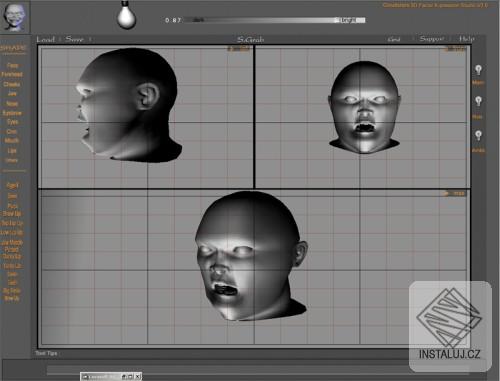Viewport: 500px width, 381px height.
Task: Select the Jaw shape category
Action: [x=12, y=94]
